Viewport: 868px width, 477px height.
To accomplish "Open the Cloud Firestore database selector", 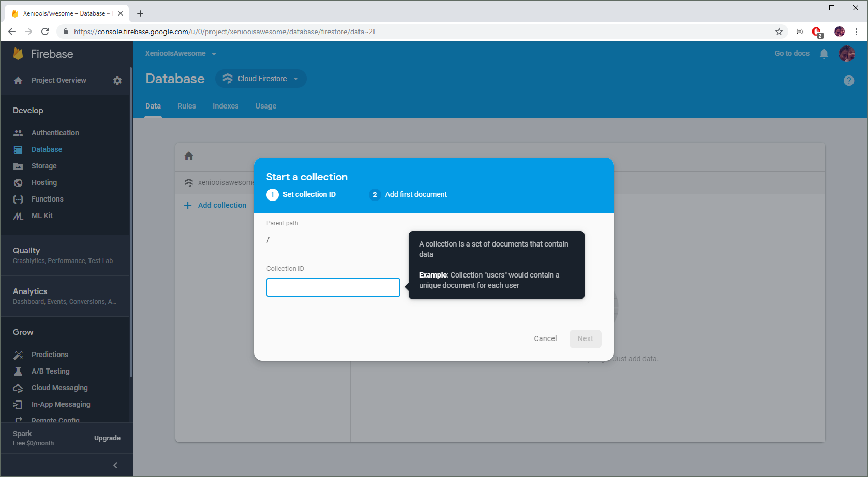I will coord(261,79).
